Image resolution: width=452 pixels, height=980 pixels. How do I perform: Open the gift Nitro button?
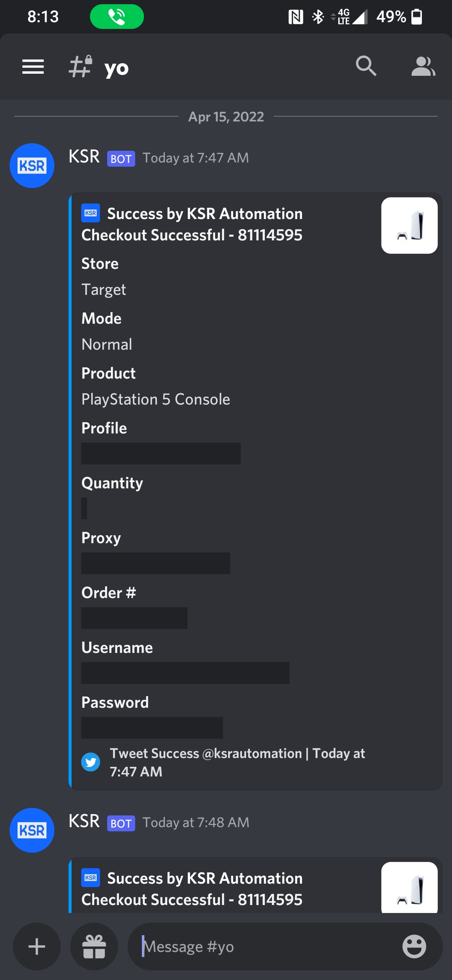click(x=94, y=946)
